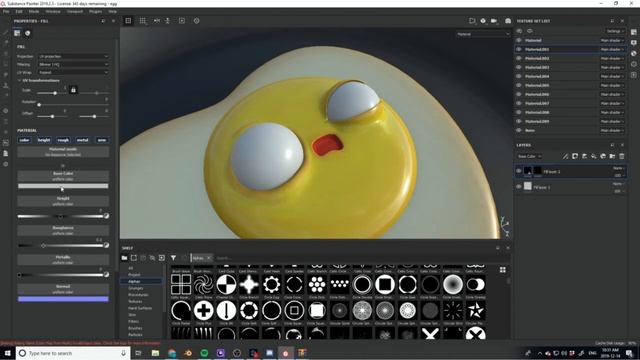The image size is (640, 360).
Task: Select the Procedurals shelf category
Action: (138, 295)
